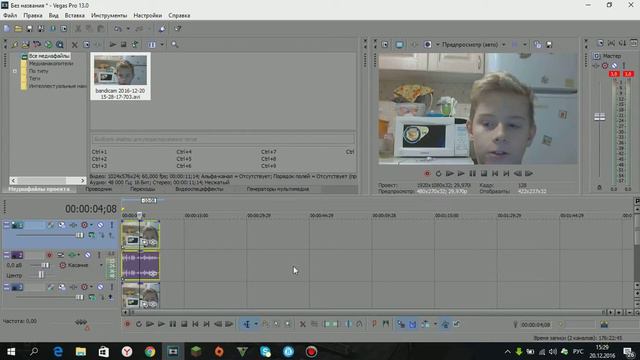Open the Справка menu

[x=179, y=16]
